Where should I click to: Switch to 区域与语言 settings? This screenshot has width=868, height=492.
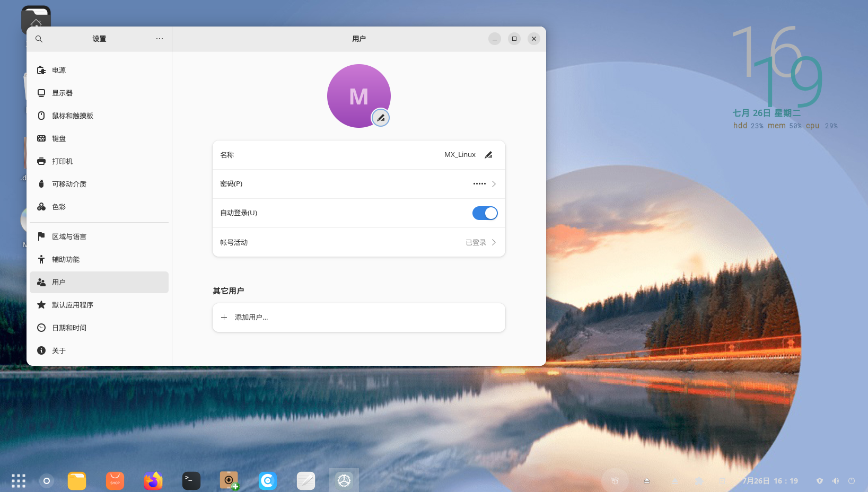tap(99, 236)
